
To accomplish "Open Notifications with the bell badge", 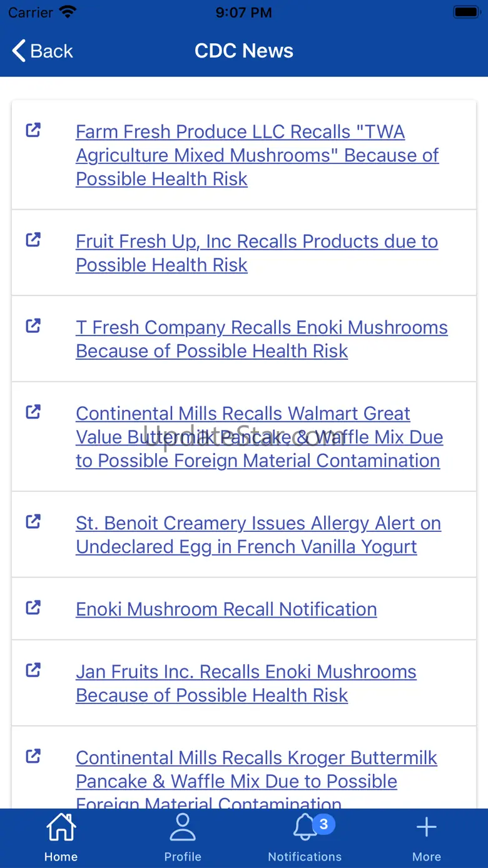I will pos(305,837).
